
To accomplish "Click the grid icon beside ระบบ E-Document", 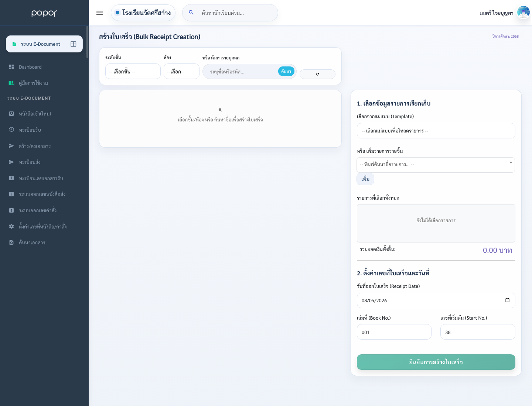I will [74, 44].
